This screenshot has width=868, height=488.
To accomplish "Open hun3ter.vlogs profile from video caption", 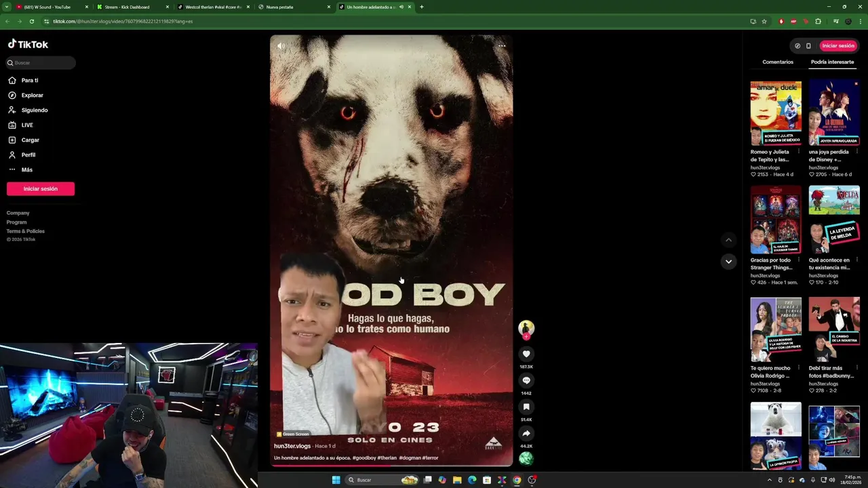I will pos(292,446).
